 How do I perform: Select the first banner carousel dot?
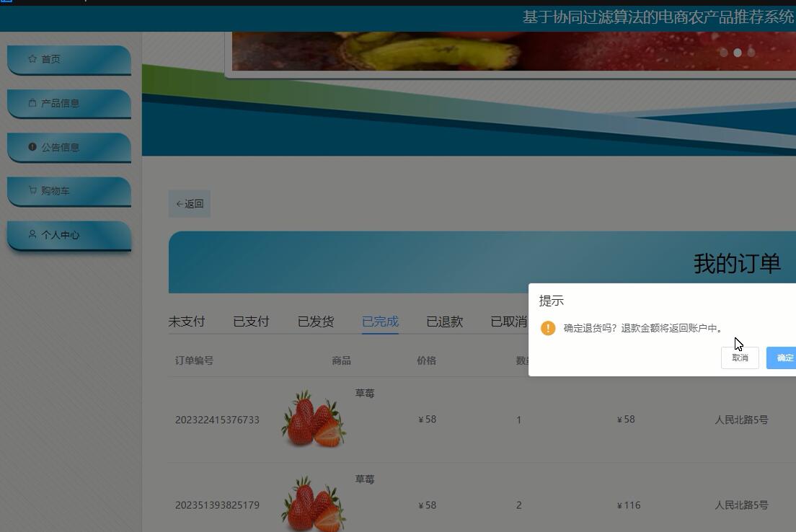(724, 53)
